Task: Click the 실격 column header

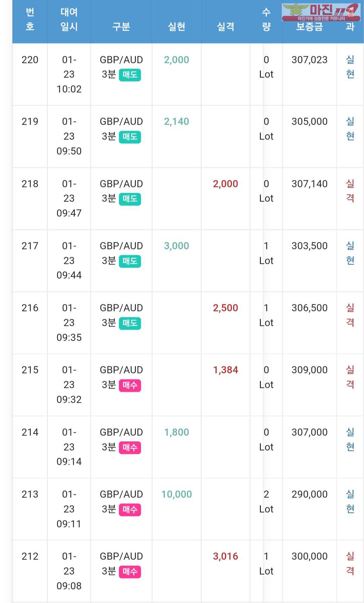Action: click(225, 27)
